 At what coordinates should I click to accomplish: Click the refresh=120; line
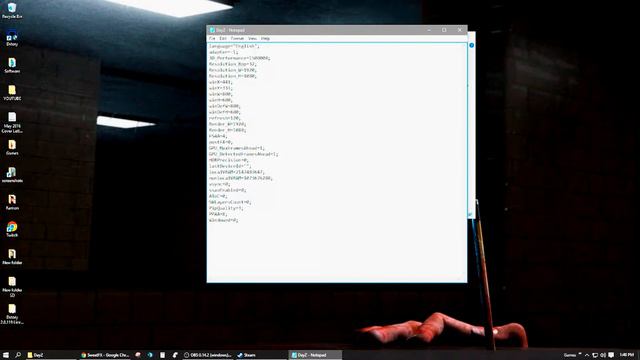[x=224, y=118]
